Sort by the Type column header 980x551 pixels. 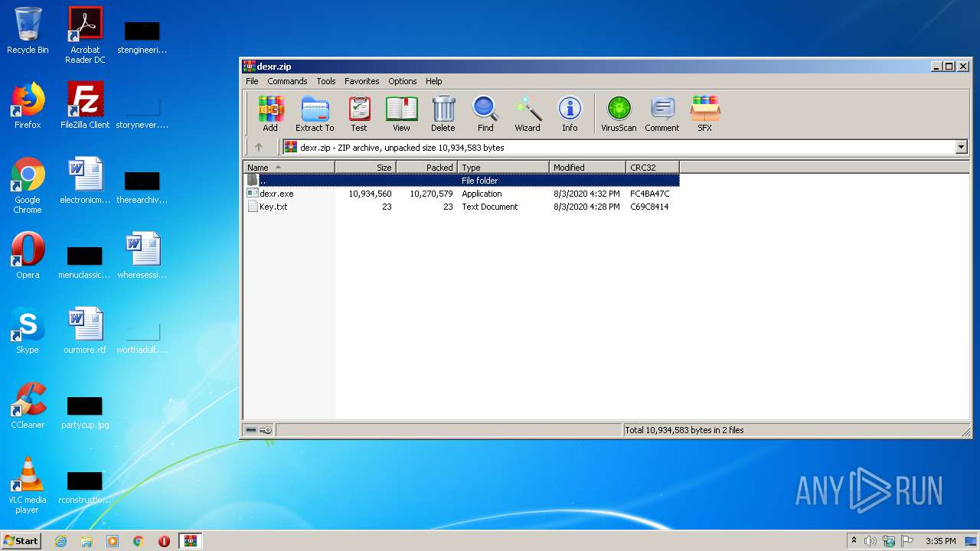[504, 168]
